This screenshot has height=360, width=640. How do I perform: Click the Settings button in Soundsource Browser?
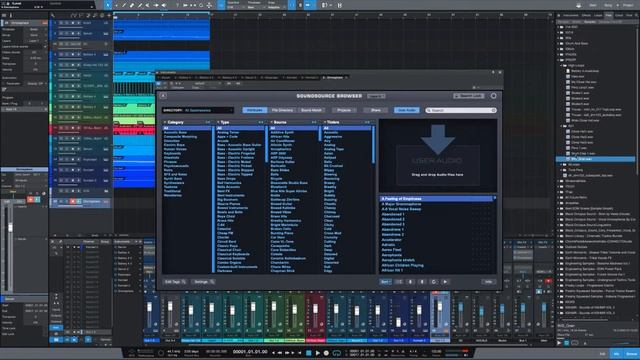(x=203, y=282)
